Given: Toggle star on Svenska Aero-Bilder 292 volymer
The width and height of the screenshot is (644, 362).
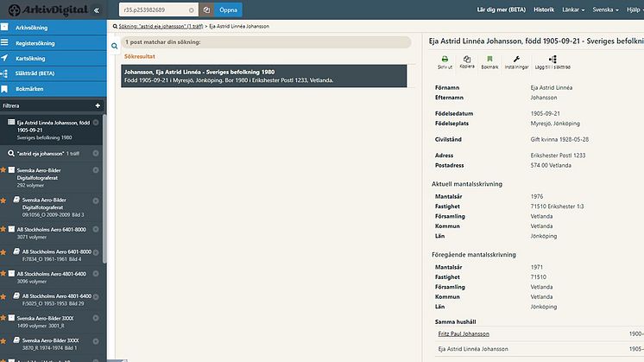Looking at the screenshot, I should tap(3, 169).
